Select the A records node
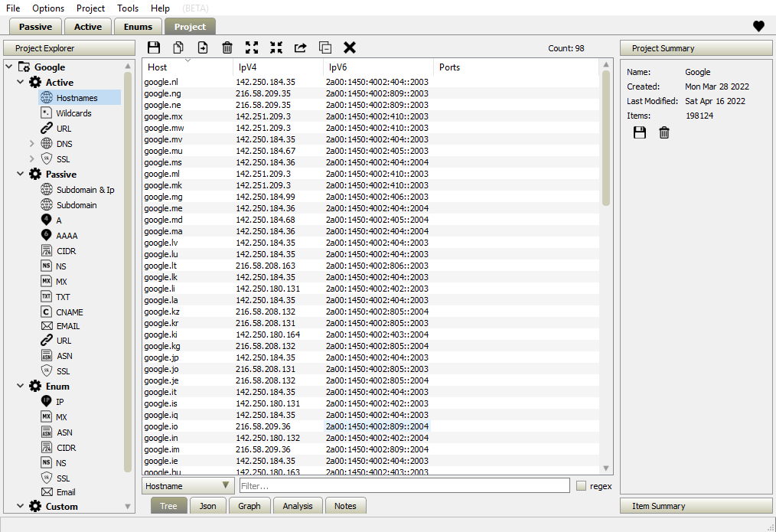This screenshot has width=776, height=532. point(58,220)
